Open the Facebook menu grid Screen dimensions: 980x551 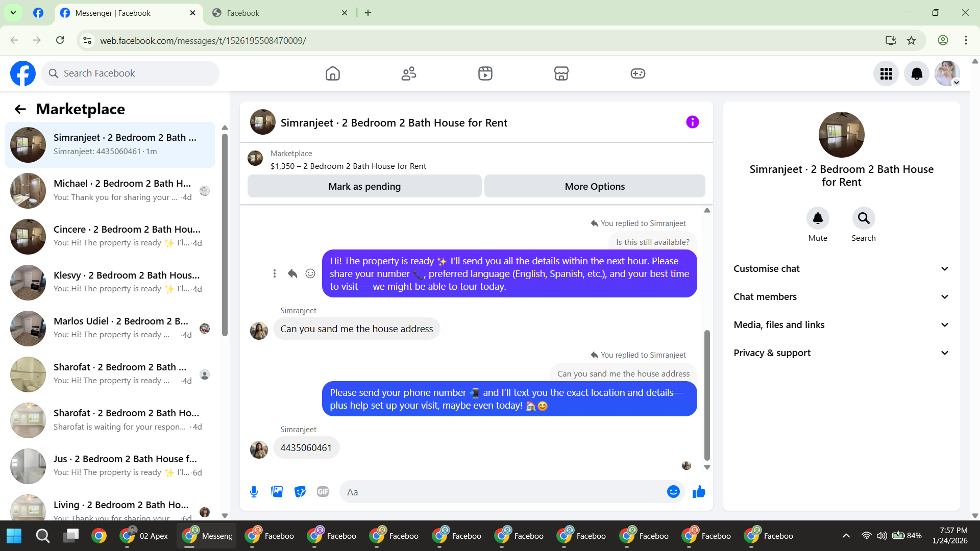point(886,73)
